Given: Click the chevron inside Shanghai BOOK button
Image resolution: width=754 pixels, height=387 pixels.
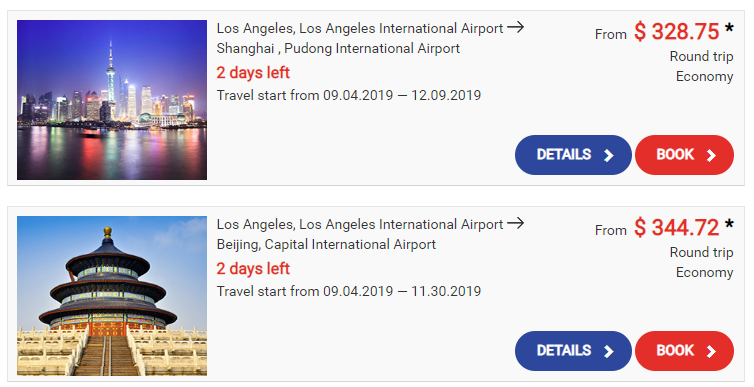Looking at the screenshot, I should point(711,155).
